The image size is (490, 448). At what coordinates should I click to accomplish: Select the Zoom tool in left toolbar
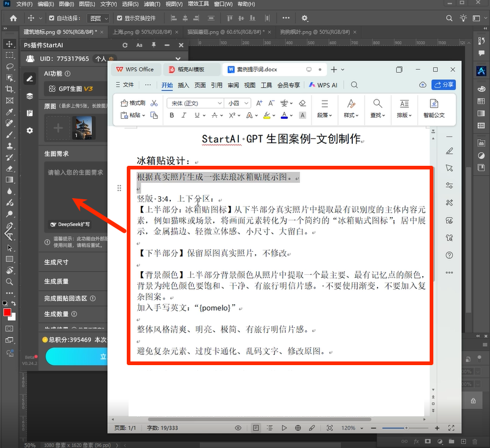(x=9, y=282)
